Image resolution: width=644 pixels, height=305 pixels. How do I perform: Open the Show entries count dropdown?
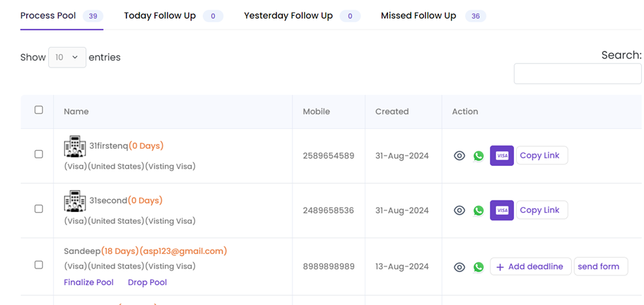click(x=67, y=57)
